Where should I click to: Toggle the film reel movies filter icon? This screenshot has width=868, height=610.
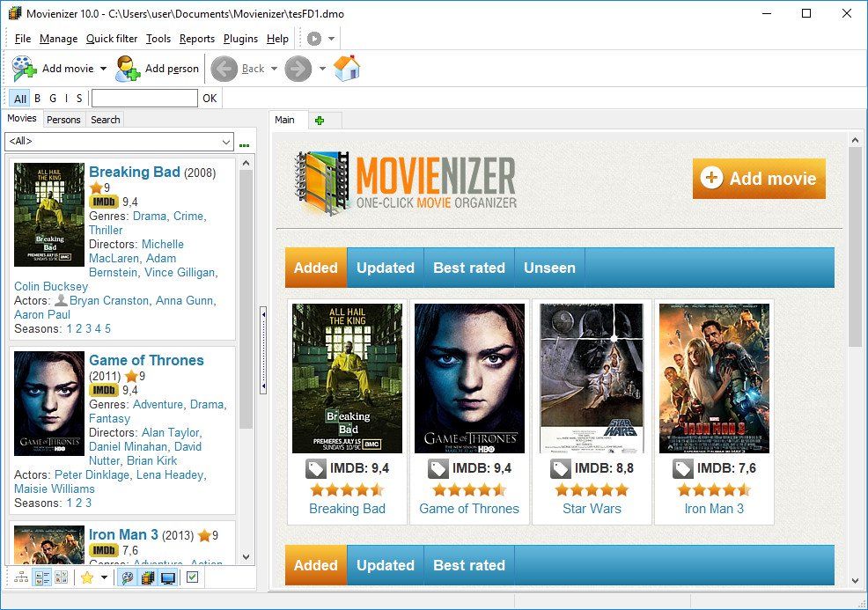tap(128, 578)
